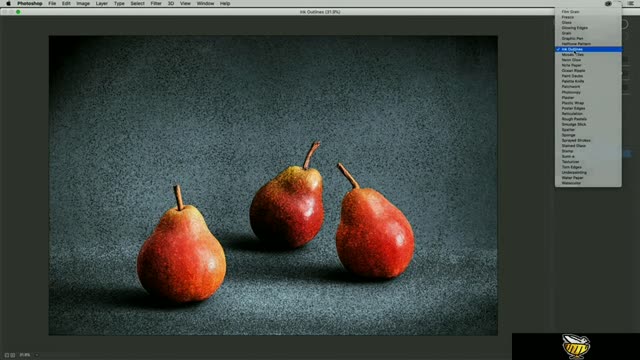Select Grain filter option
This screenshot has width=640, height=360.
click(588, 33)
